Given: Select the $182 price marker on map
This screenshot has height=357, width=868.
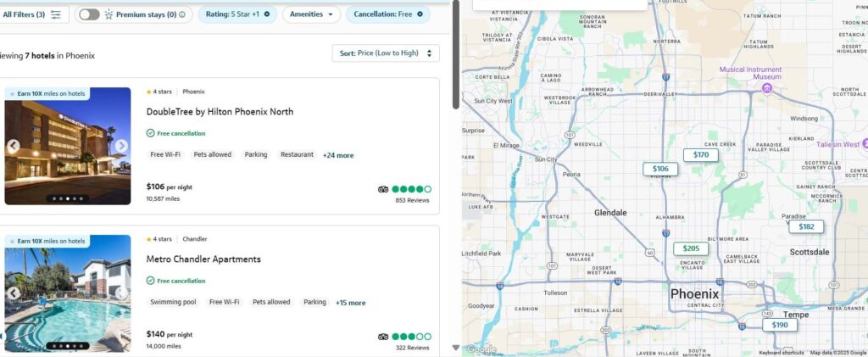Looking at the screenshot, I should click(x=807, y=226).
